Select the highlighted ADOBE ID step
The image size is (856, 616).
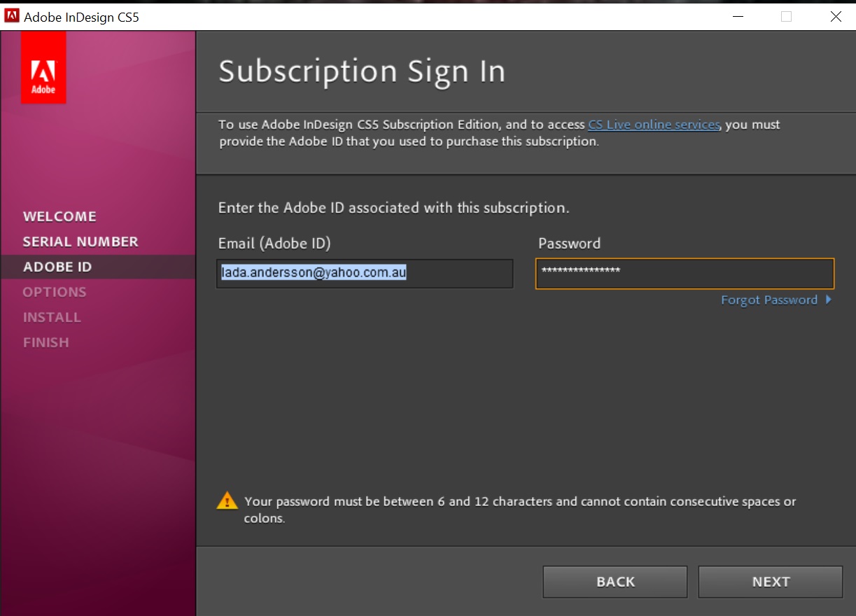click(57, 267)
